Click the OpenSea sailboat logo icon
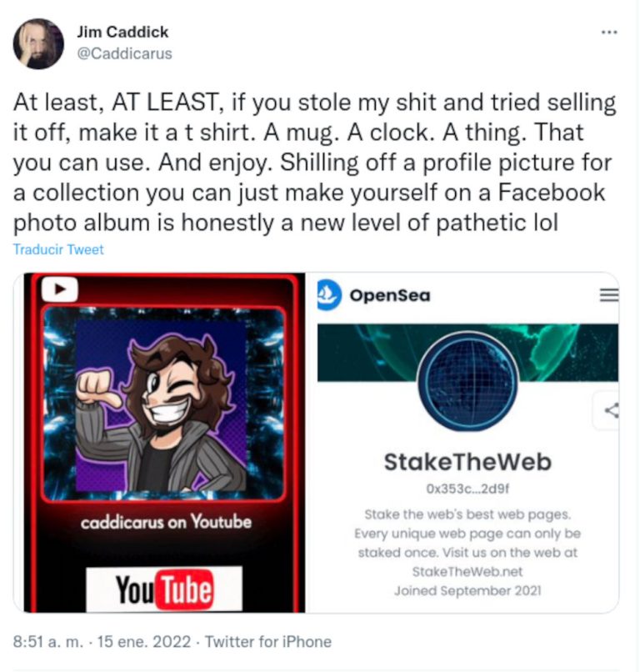640x672 pixels. pyautogui.click(x=329, y=294)
